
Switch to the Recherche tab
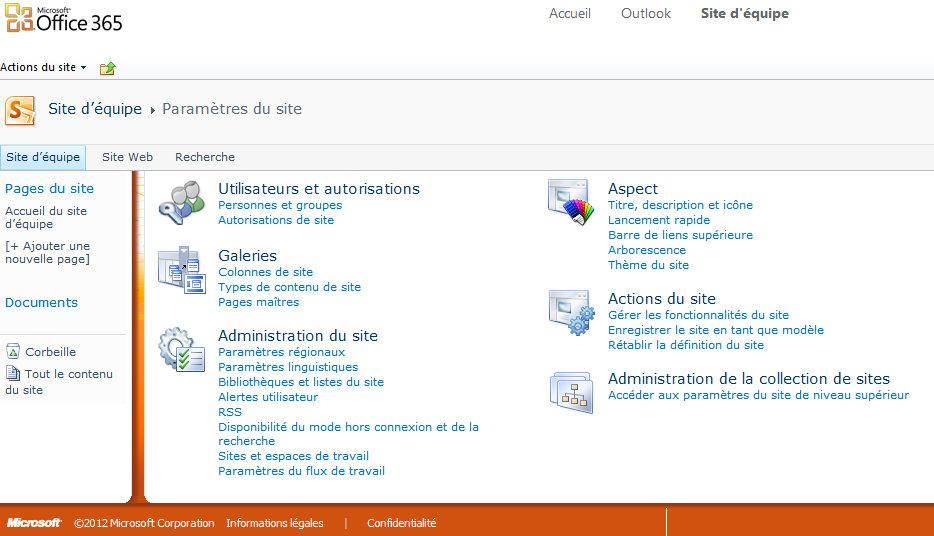pyautogui.click(x=205, y=157)
